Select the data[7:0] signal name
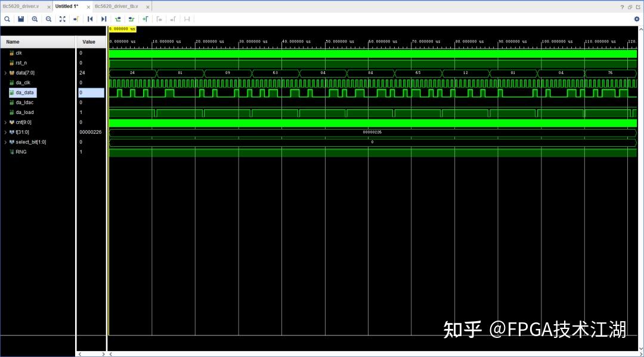The image size is (644, 357). pos(25,73)
